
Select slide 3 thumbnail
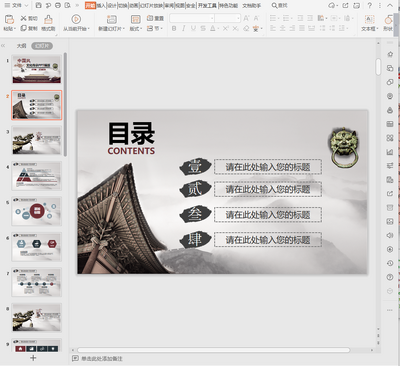tap(37, 140)
